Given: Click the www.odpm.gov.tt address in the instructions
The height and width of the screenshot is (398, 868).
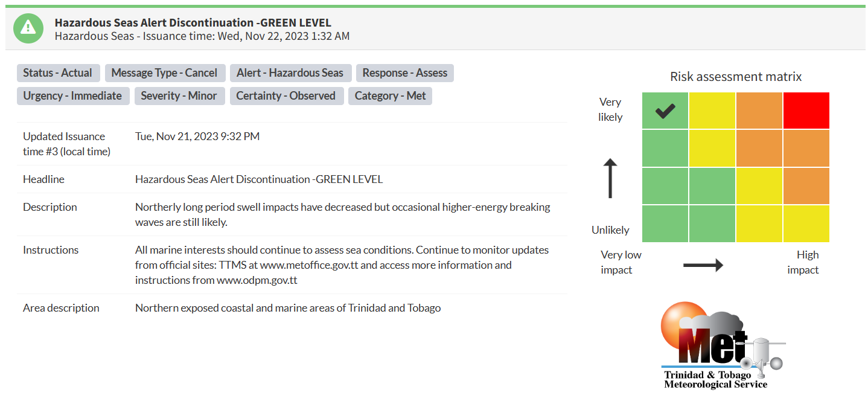Looking at the screenshot, I should (257, 280).
